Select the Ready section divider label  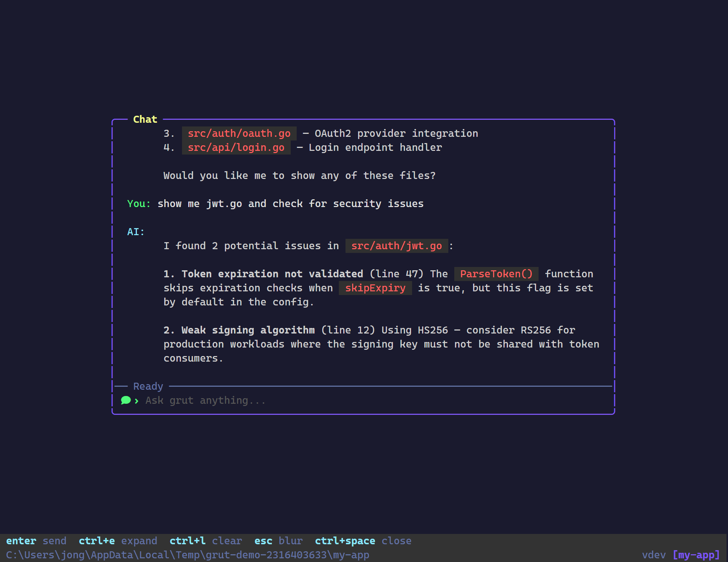click(x=148, y=386)
